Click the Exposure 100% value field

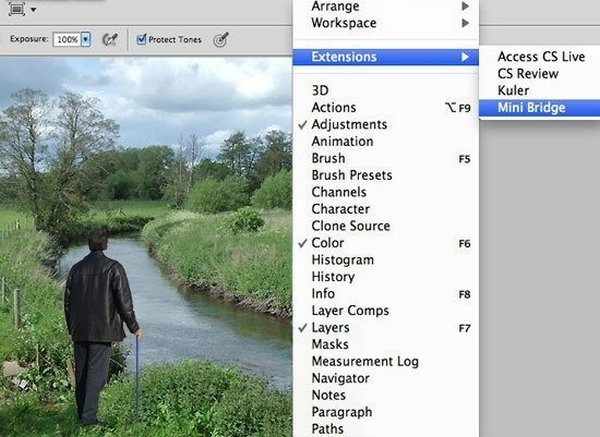pyautogui.click(x=67, y=39)
